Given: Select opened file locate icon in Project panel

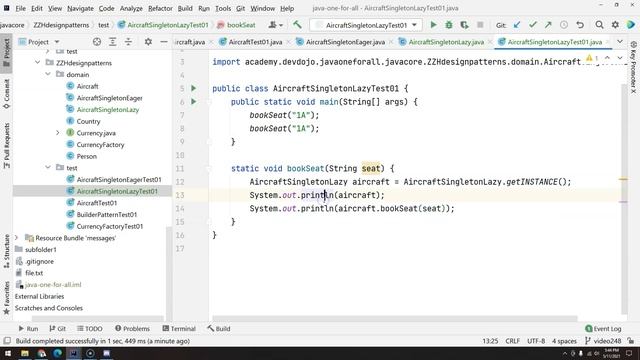Looking at the screenshot, I should pyautogui.click(x=97, y=42).
